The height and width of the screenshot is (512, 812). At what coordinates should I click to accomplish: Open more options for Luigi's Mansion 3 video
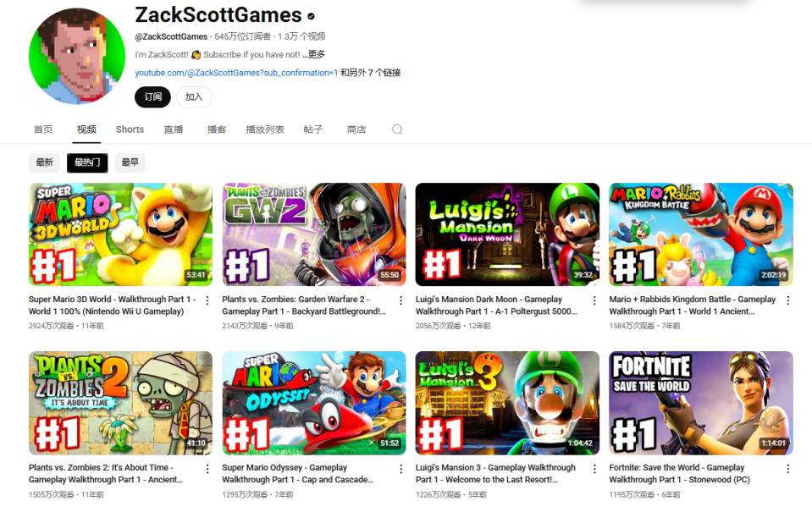point(594,469)
